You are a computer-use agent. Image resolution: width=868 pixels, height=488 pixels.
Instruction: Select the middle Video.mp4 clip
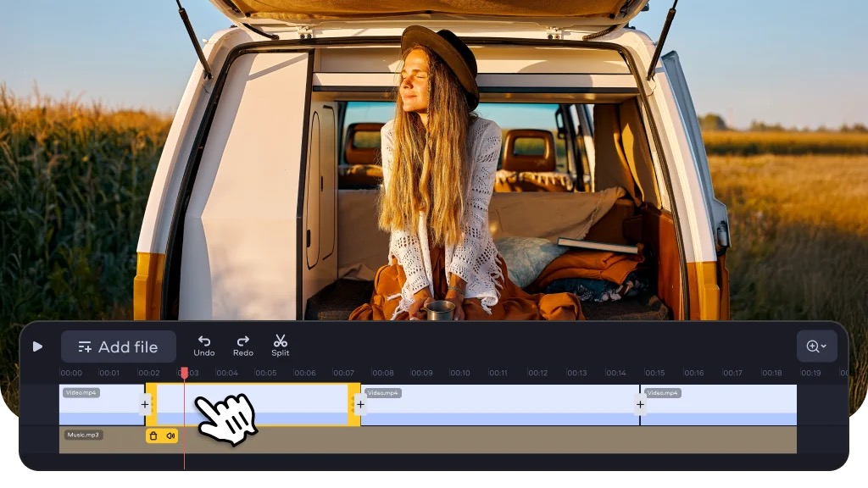coord(500,405)
